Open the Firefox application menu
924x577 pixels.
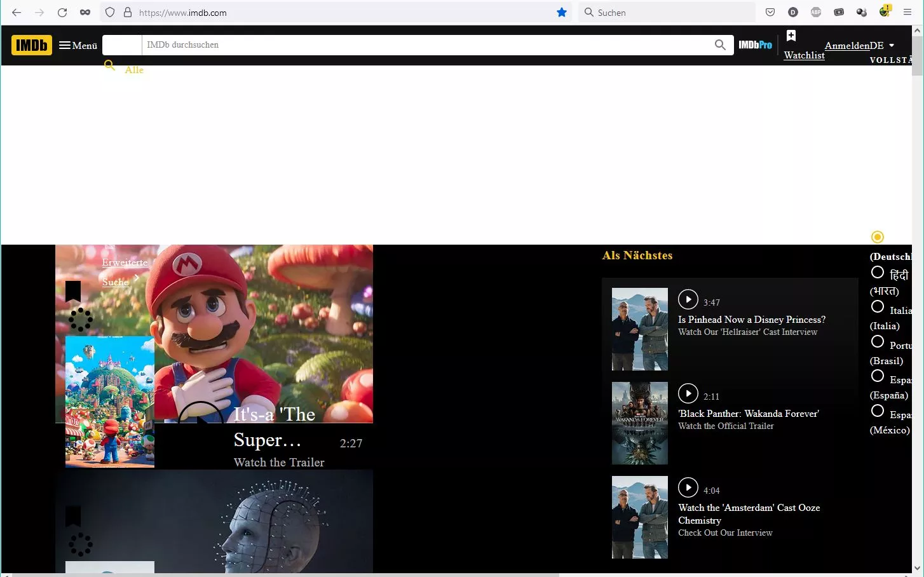(x=907, y=13)
